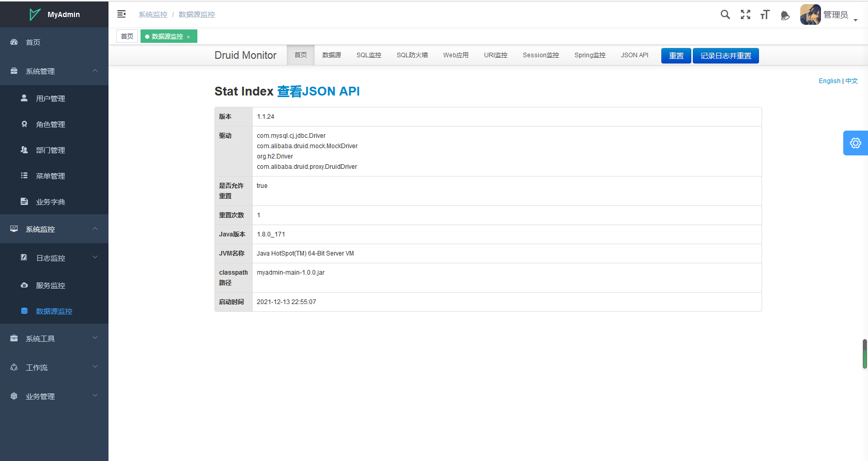The image size is (868, 461).
Task: Click the 系统监控 monitor icon
Action: (14, 229)
